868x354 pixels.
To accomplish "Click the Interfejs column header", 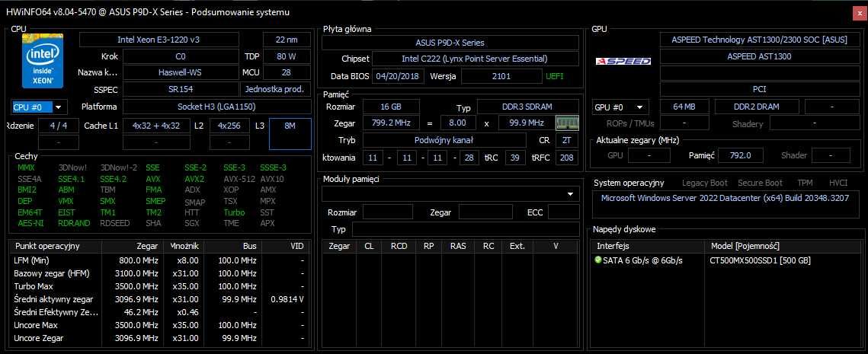I will pyautogui.click(x=647, y=246).
